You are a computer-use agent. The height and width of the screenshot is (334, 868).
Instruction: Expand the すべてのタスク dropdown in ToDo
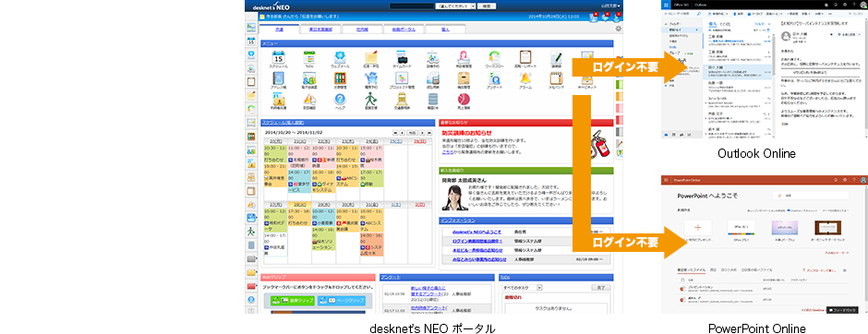coord(522,288)
